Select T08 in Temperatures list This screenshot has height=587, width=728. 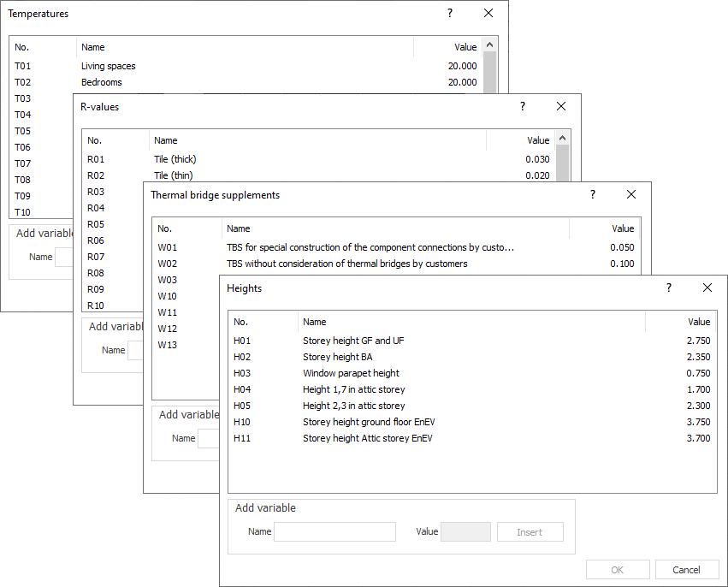23,179
